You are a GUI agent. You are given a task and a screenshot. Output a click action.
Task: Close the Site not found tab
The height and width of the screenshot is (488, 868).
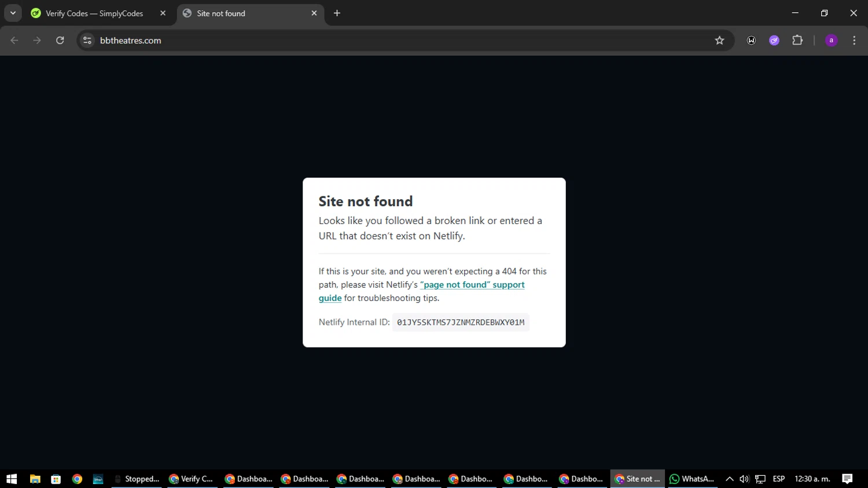pos(314,13)
